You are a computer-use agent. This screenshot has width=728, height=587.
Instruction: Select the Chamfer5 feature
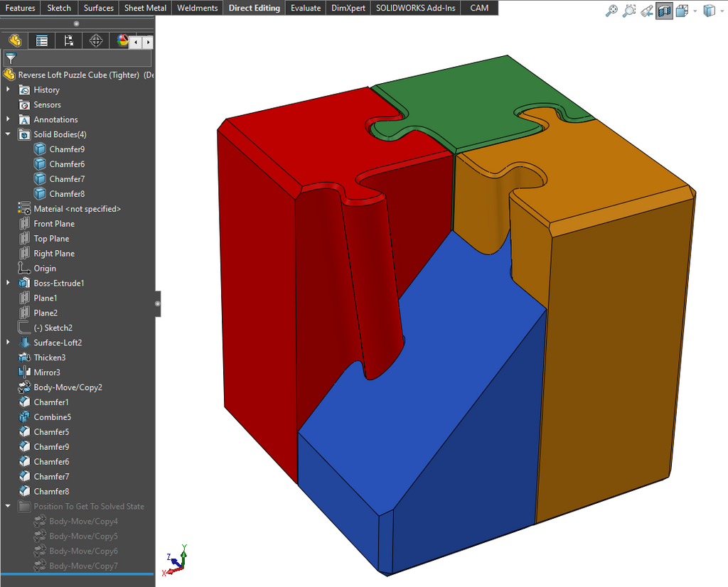(43, 431)
